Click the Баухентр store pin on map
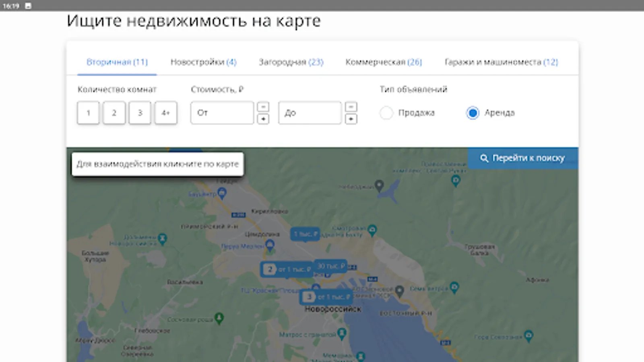The image size is (644, 362). coord(222,193)
